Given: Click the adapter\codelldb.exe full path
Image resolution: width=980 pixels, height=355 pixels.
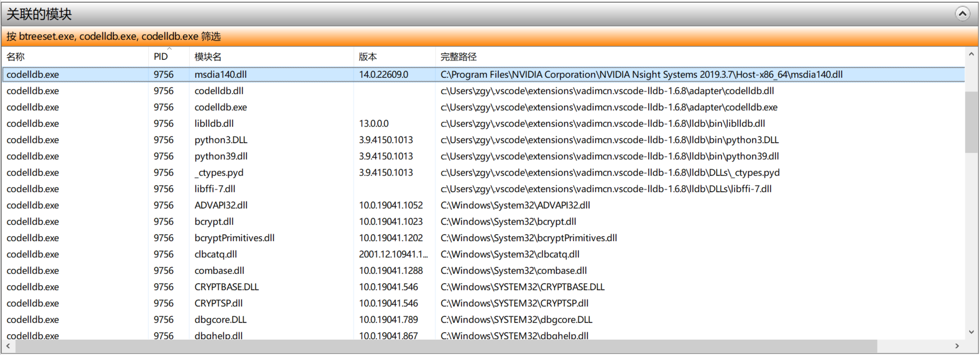Looking at the screenshot, I should (x=609, y=107).
